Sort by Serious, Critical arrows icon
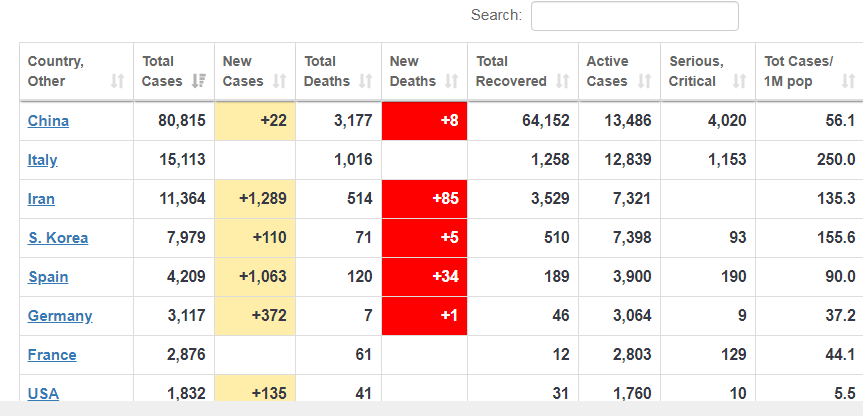 coord(740,81)
